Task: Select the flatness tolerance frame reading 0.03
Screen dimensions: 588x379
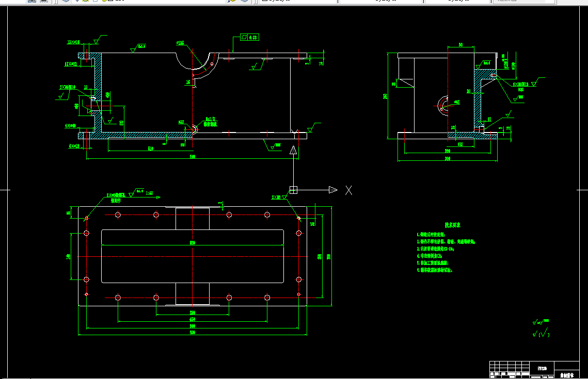Action: click(x=249, y=38)
